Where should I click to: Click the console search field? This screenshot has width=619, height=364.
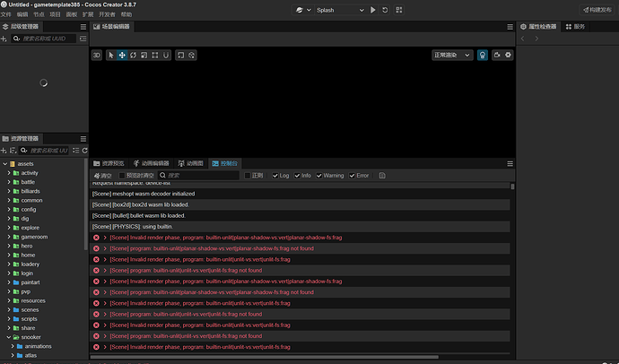click(199, 176)
